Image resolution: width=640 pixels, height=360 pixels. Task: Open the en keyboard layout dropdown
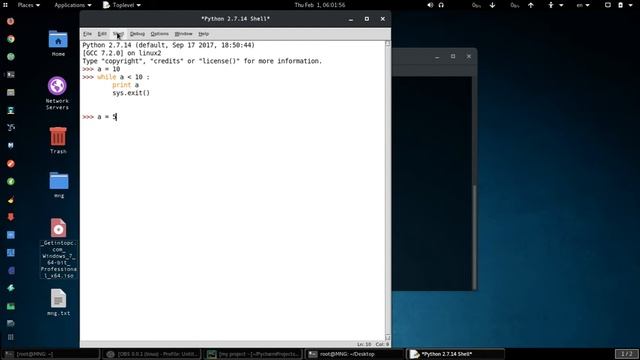(582, 5)
